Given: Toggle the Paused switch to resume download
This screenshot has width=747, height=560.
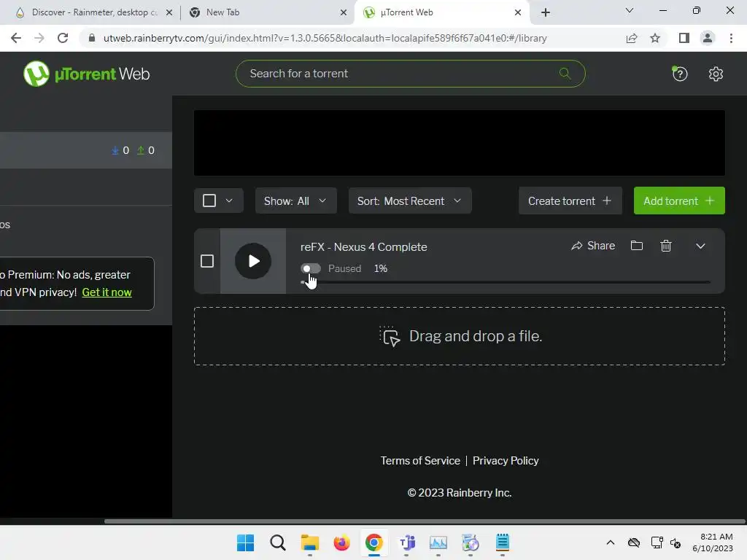Looking at the screenshot, I should [311, 268].
